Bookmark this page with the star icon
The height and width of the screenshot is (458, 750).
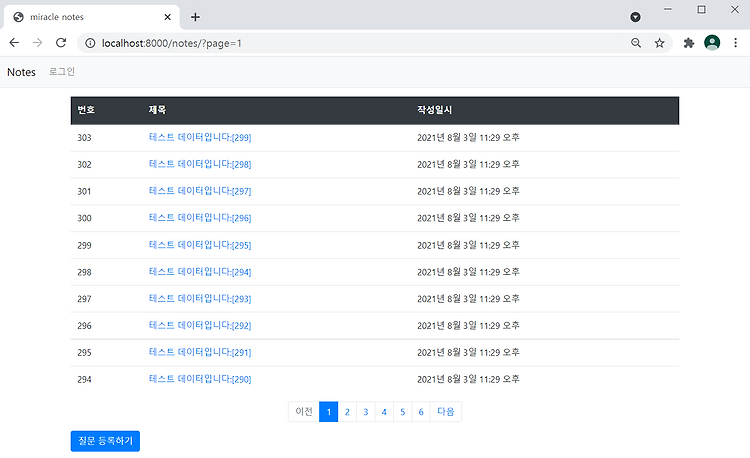pos(660,43)
